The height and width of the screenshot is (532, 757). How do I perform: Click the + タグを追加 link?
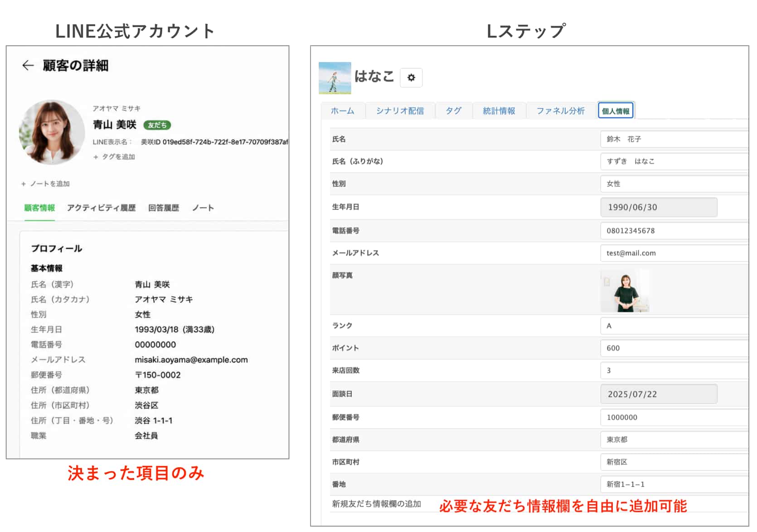coord(114,157)
